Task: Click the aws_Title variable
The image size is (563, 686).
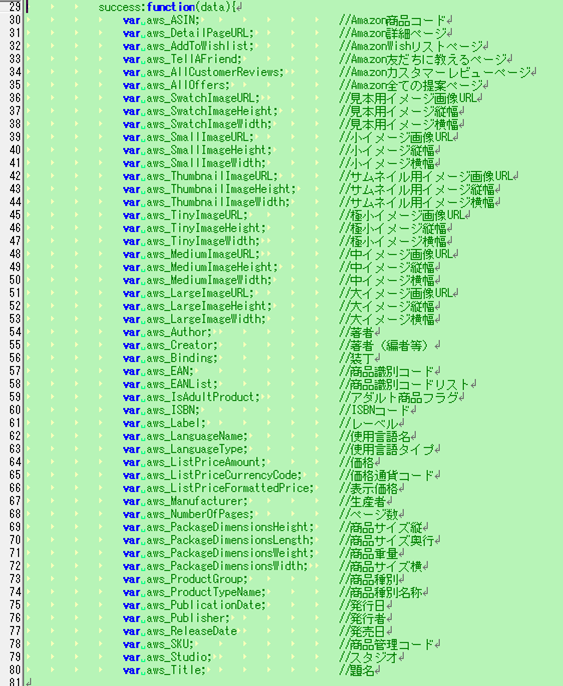Action: 175,670
